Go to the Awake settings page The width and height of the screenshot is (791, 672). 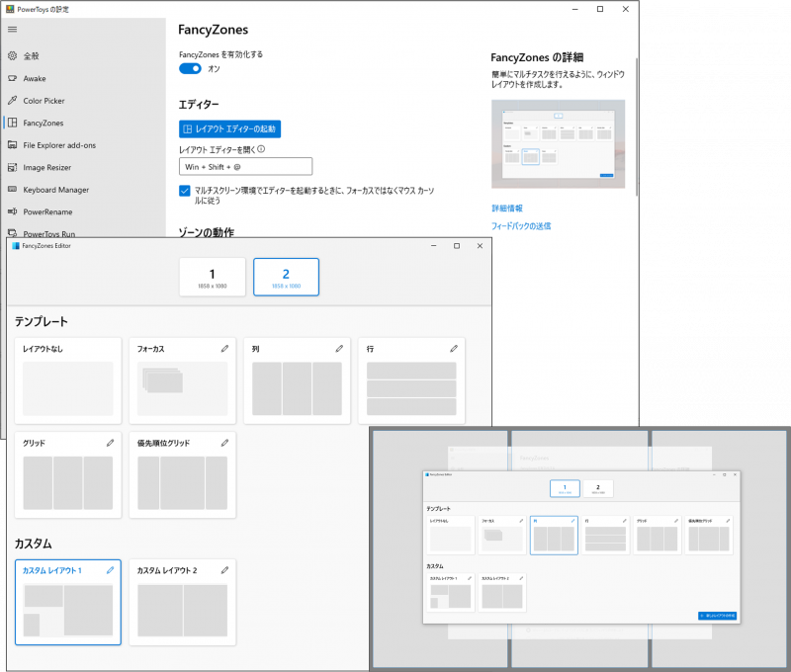coord(35,78)
